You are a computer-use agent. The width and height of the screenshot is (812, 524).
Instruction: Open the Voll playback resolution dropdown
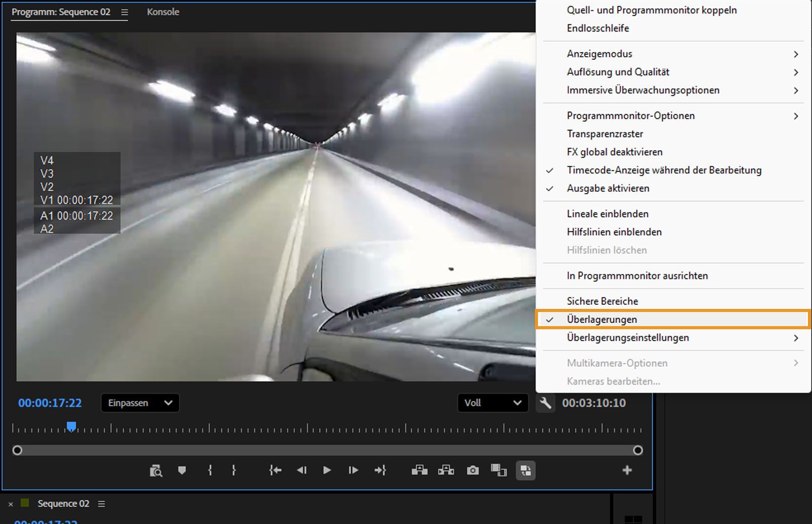493,403
